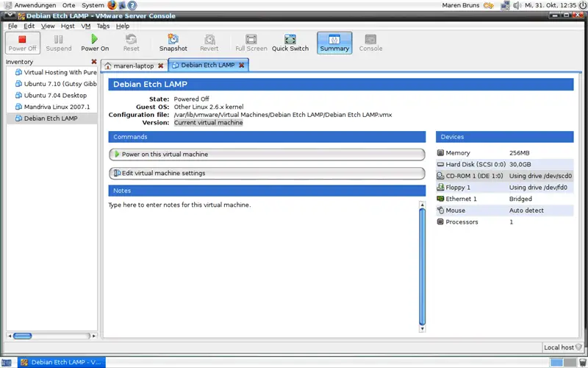Screen dimensions: 588x368
Task: Click Edit virtual machine settings
Action: tap(267, 173)
